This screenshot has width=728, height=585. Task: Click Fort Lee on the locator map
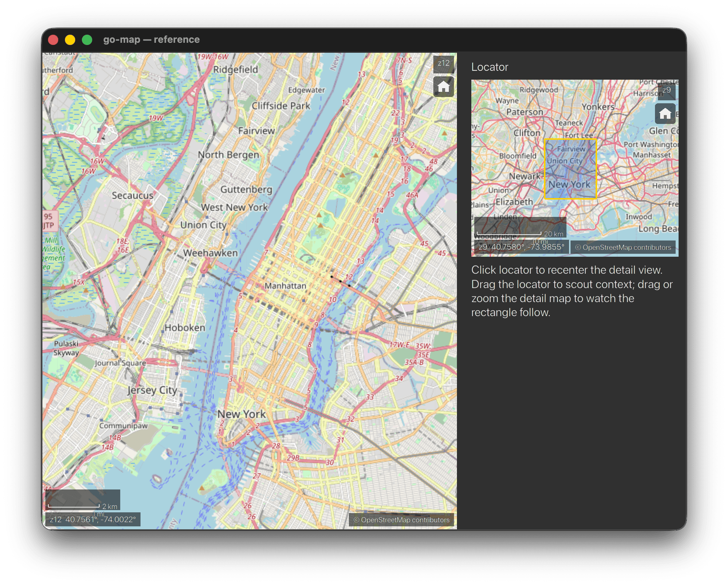click(x=579, y=135)
